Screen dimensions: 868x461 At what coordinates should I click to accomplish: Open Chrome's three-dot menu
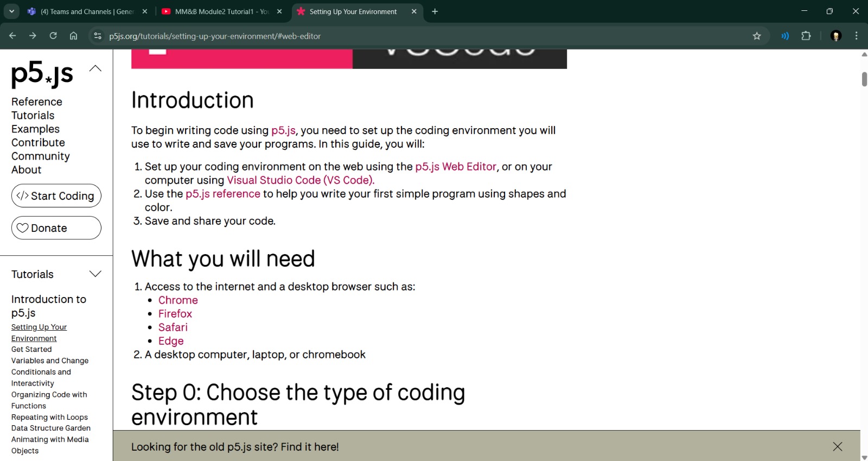point(857,36)
